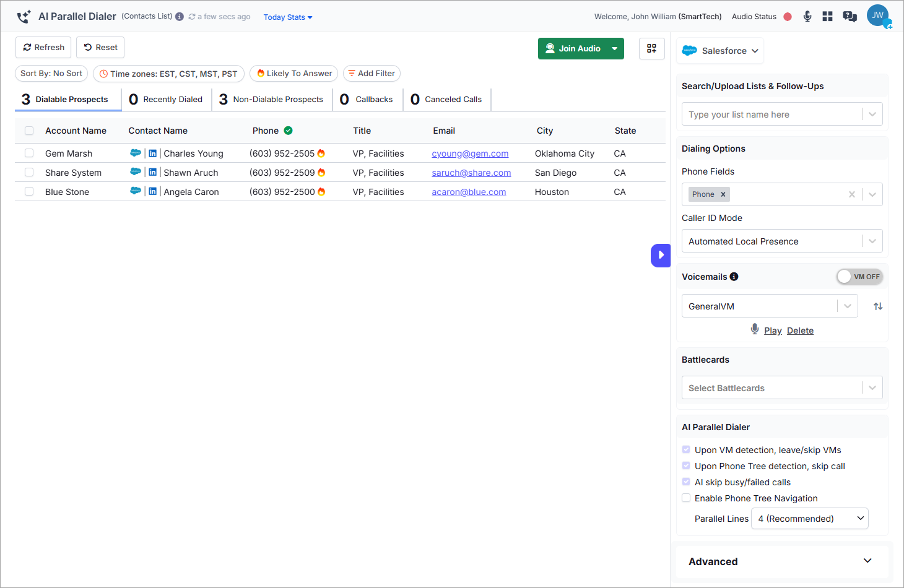
Task: Open LinkedIn icon for Charles Young
Action: [x=153, y=153]
